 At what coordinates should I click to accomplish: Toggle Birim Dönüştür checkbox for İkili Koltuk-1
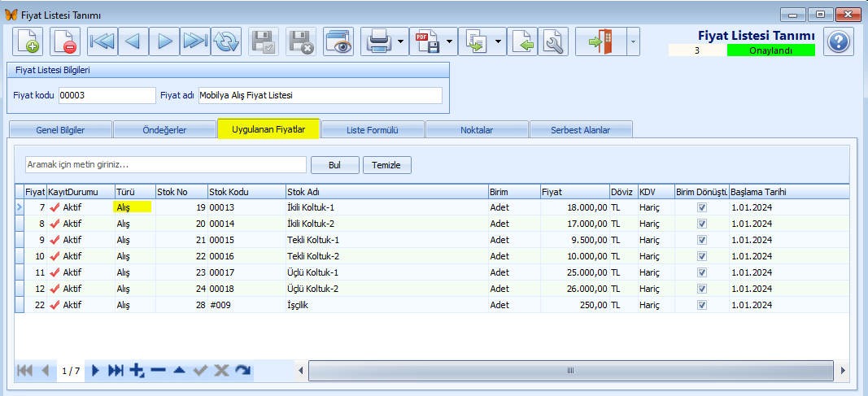[x=702, y=207]
